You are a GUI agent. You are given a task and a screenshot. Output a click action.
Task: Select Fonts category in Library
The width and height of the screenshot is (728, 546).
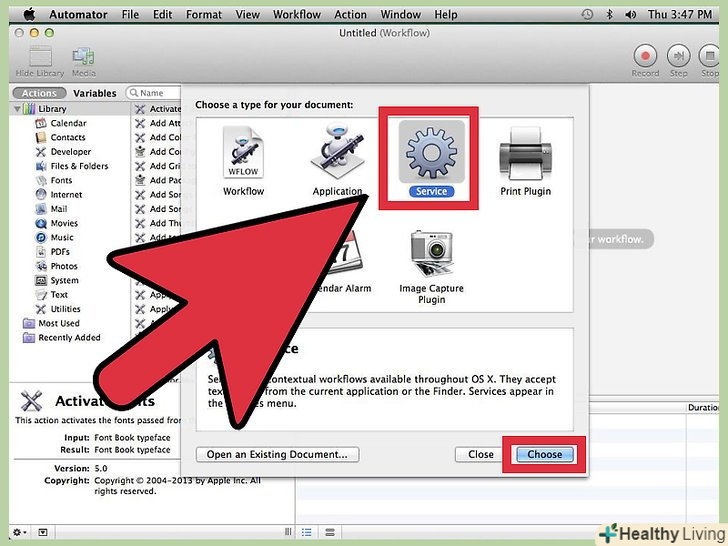(x=61, y=180)
